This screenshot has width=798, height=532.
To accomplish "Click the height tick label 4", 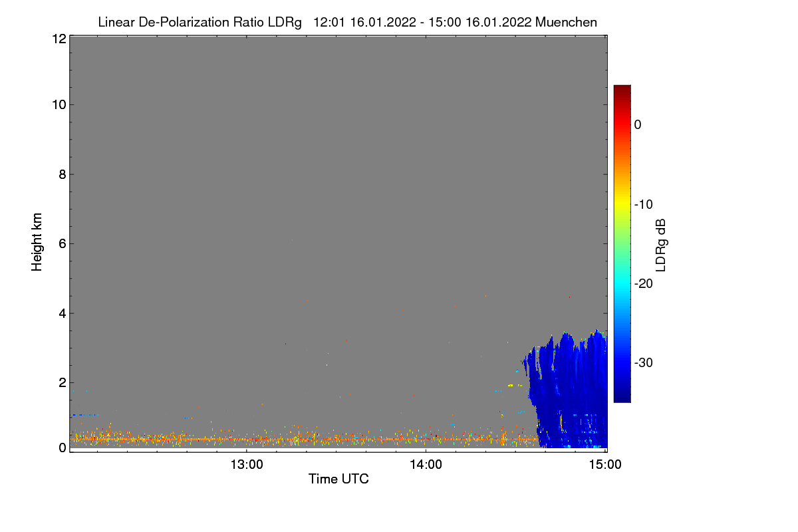I will tap(61, 313).
